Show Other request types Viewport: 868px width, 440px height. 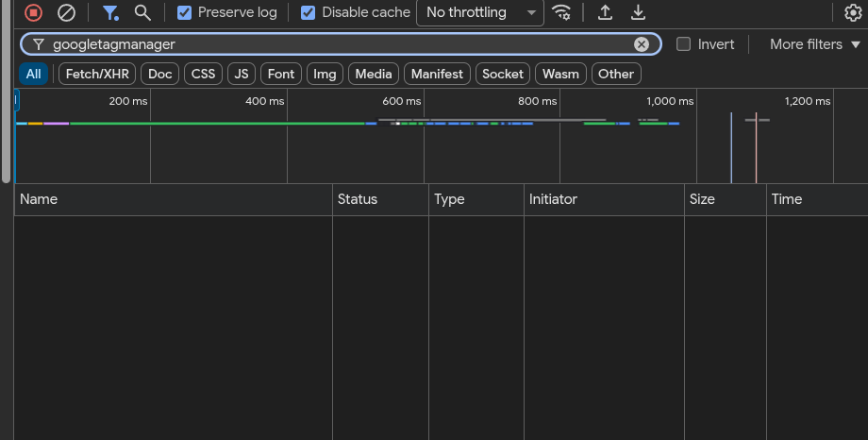coord(616,74)
